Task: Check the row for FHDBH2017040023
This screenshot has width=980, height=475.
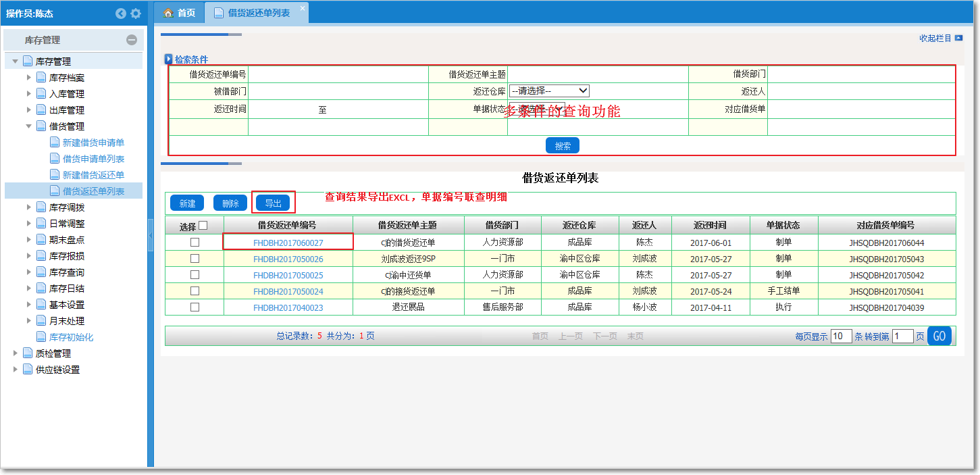Action: [x=195, y=307]
